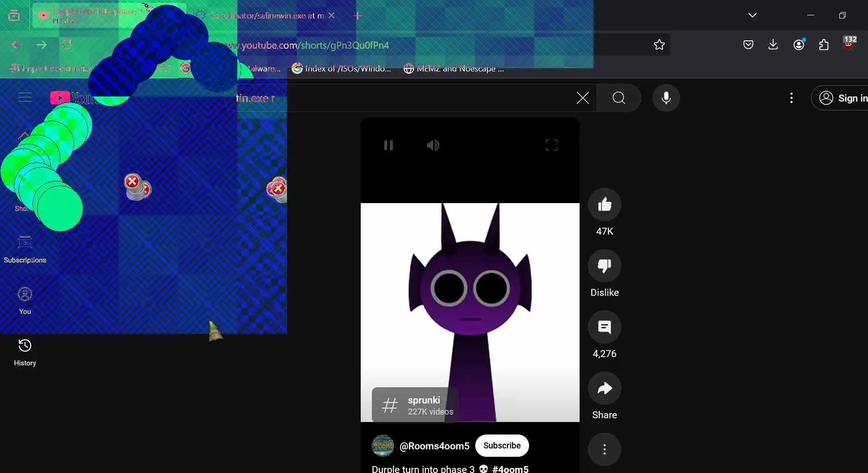868x473 pixels.
Task: Open the extensions puzzle menu
Action: (x=824, y=45)
